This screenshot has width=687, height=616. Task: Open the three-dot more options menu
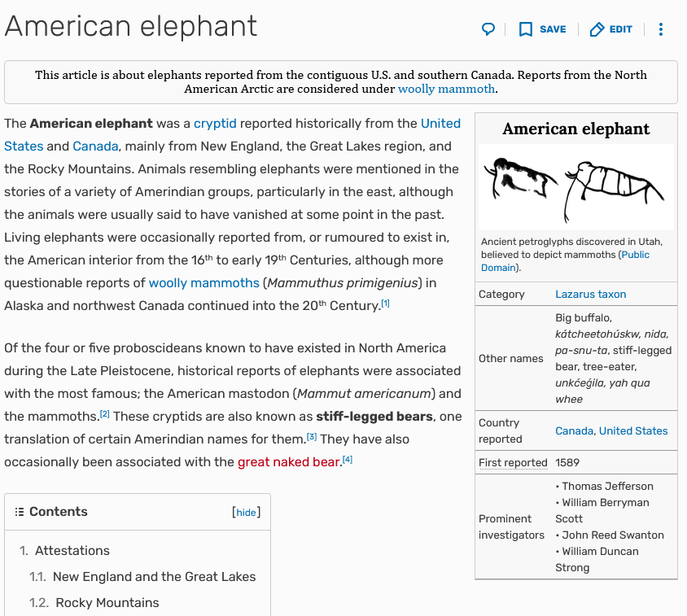[661, 29]
